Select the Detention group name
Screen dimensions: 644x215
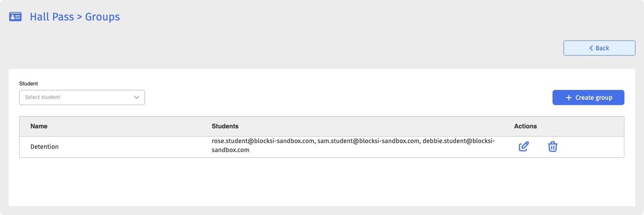click(45, 147)
